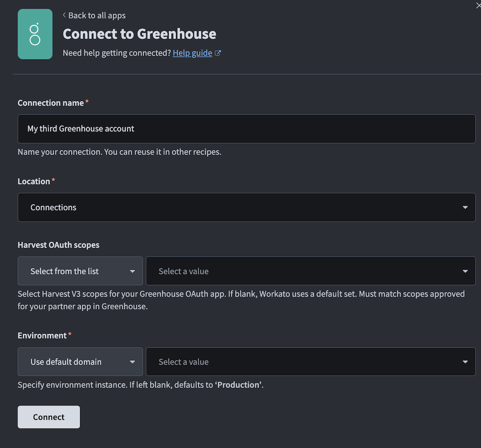Click the Location dropdown chevron arrow
481x448 pixels.
[465, 207]
